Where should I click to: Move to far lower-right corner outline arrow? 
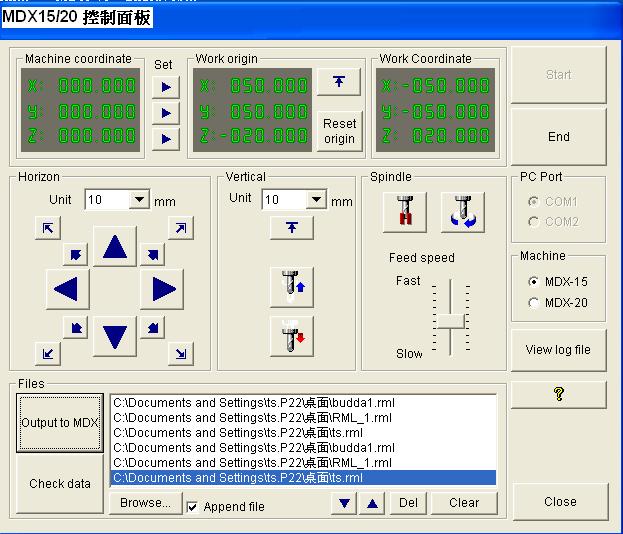tap(181, 354)
